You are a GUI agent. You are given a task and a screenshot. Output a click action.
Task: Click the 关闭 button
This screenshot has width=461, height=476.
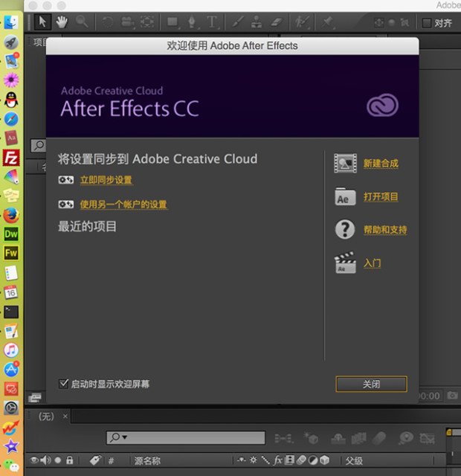point(372,384)
